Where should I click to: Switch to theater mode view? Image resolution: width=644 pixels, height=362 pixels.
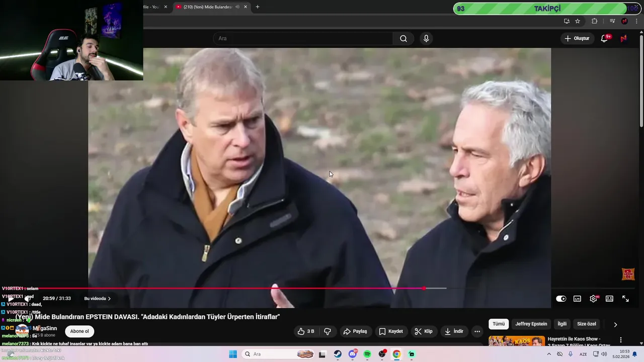(609, 299)
